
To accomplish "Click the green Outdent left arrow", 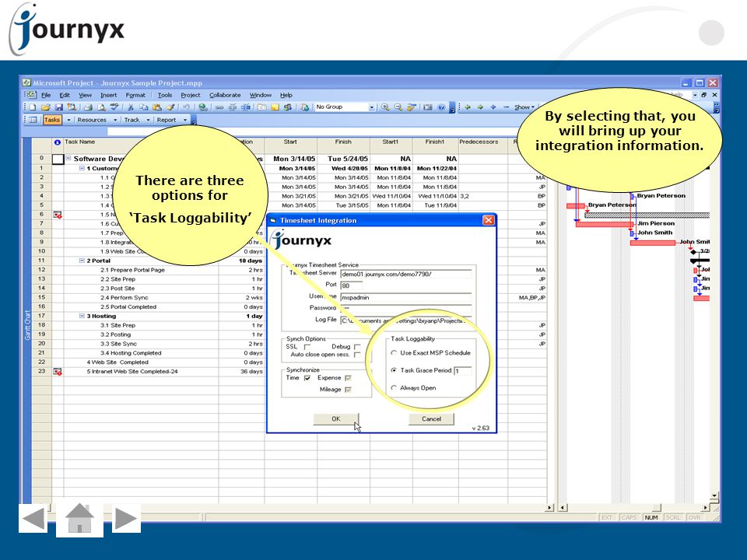I will tap(468, 107).
